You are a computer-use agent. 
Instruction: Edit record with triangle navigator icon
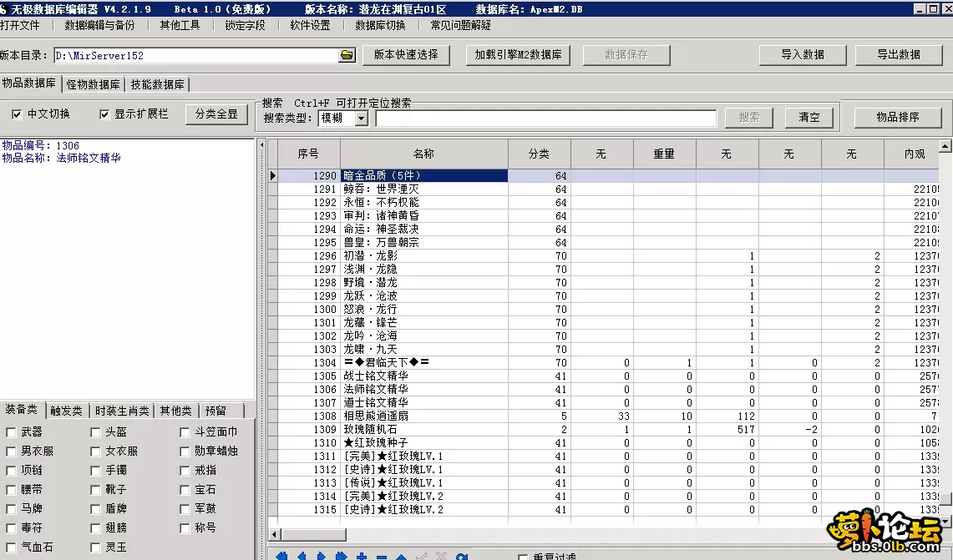(x=401, y=557)
